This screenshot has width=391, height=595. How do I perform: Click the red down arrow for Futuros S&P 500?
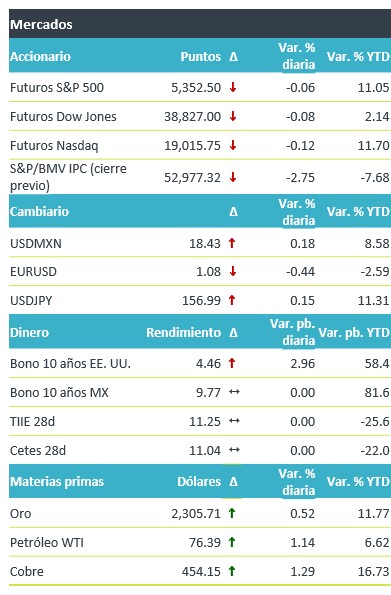233,87
